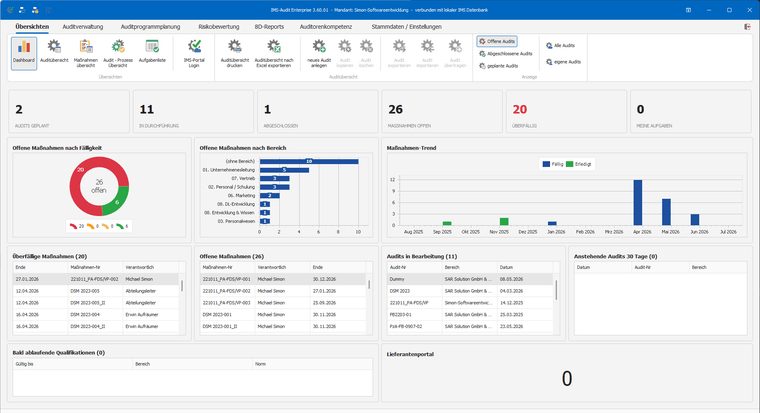Screen dimensions: 760x413
Task: Click the ribbon display options icon in title bar
Action: tap(688, 10)
